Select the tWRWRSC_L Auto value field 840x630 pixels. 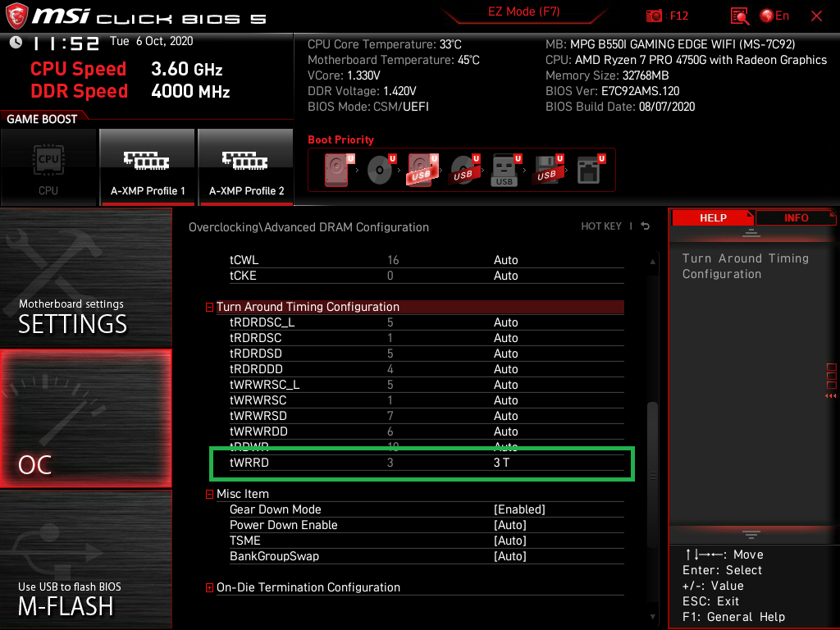click(x=505, y=384)
